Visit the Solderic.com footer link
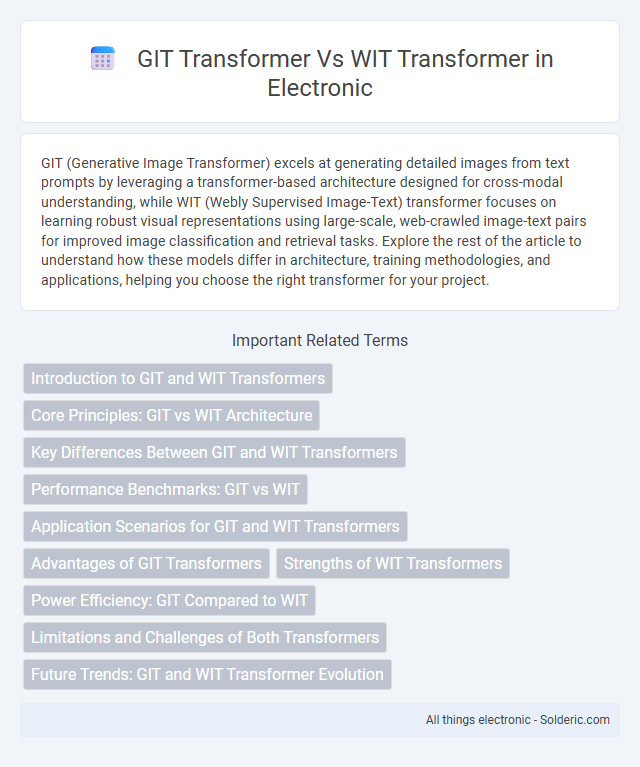 pos(574,720)
